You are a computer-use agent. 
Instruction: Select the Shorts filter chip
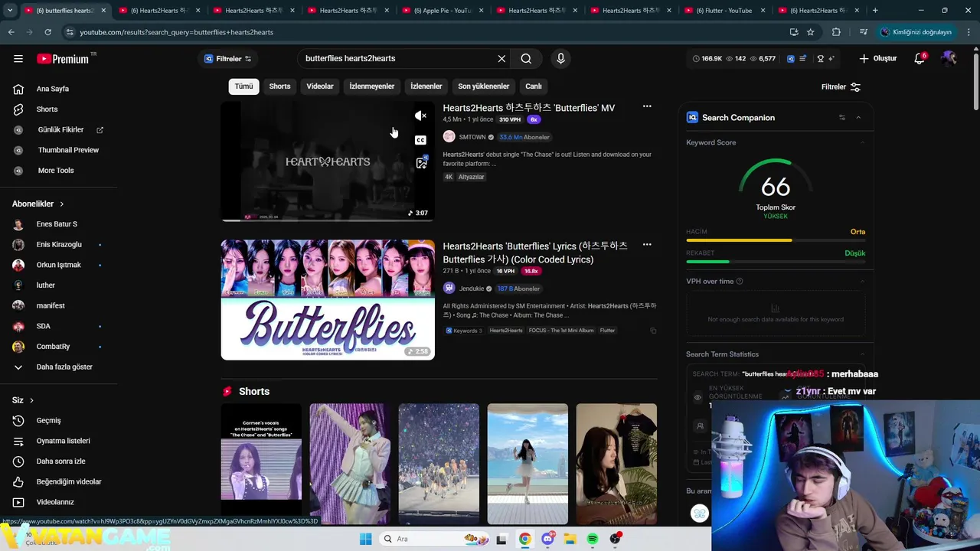(x=279, y=86)
